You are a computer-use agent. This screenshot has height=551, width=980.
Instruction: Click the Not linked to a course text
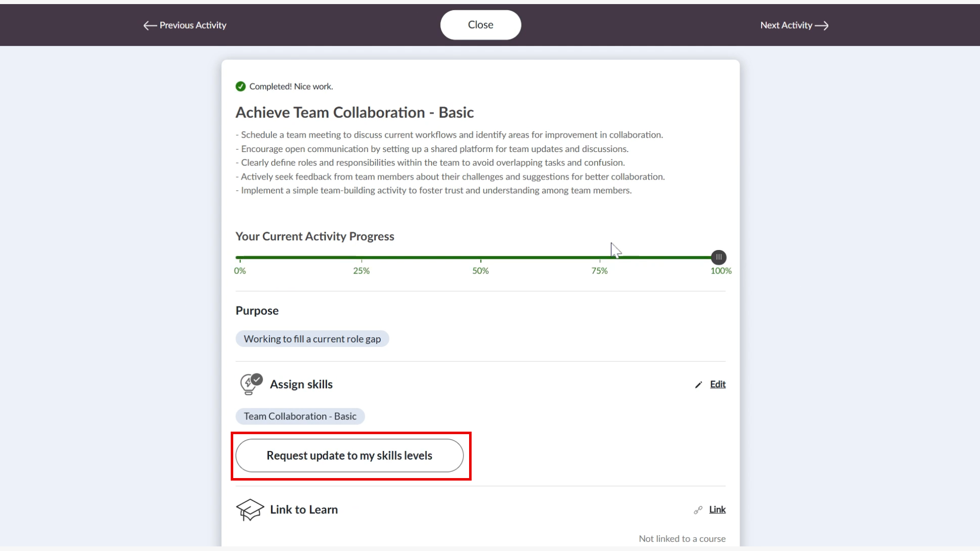pyautogui.click(x=682, y=539)
